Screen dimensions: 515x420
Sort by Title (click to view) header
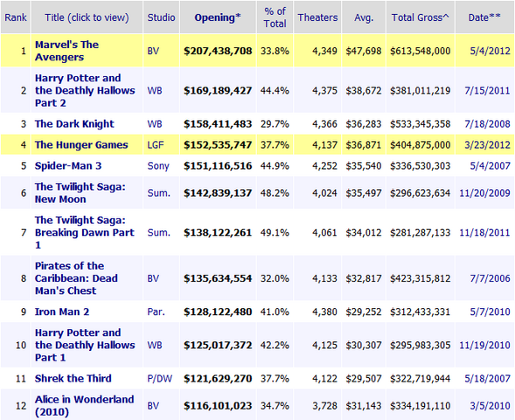point(87,17)
